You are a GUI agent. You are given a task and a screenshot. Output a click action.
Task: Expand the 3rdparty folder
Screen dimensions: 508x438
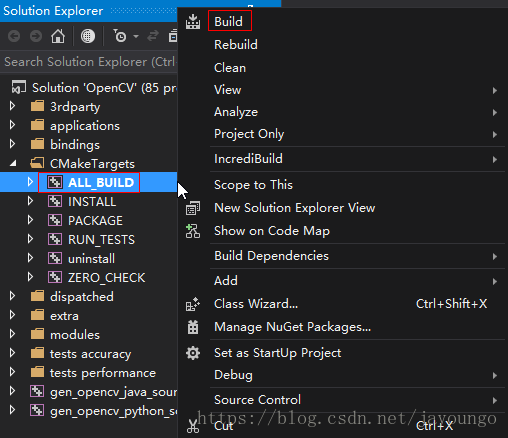pos(13,106)
